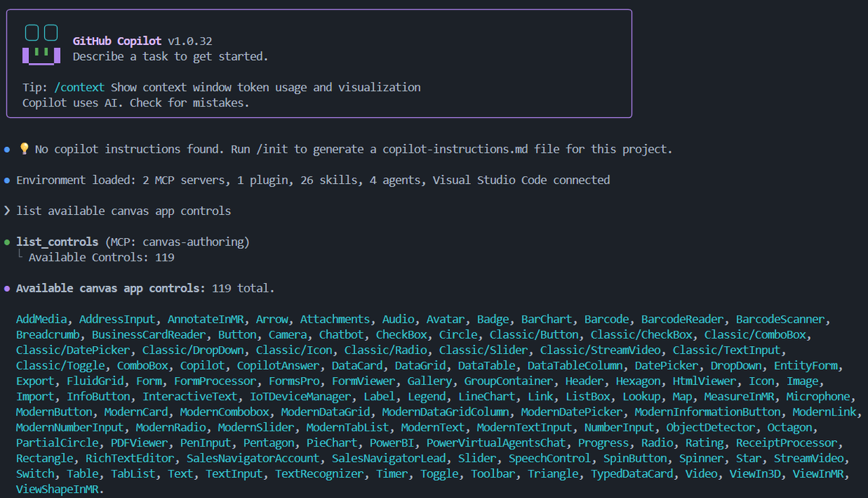Click the 'Attachments' control name
This screenshot has width=868, height=498.
click(x=335, y=319)
